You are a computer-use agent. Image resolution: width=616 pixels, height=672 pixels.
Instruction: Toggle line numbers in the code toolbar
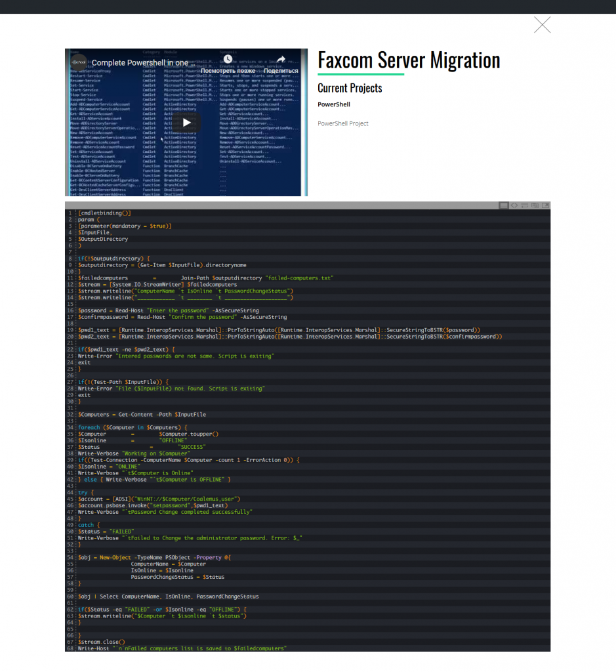click(x=504, y=205)
